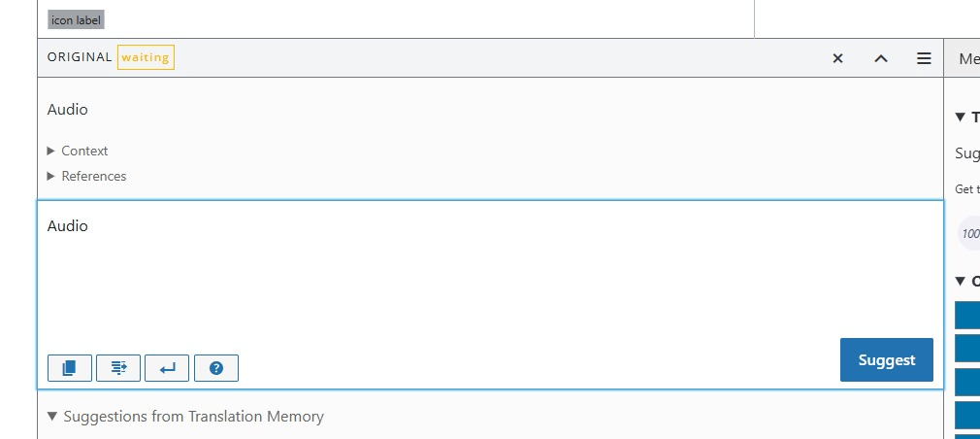
Task: Switch to the partially visible Meta tab
Action: [968, 58]
